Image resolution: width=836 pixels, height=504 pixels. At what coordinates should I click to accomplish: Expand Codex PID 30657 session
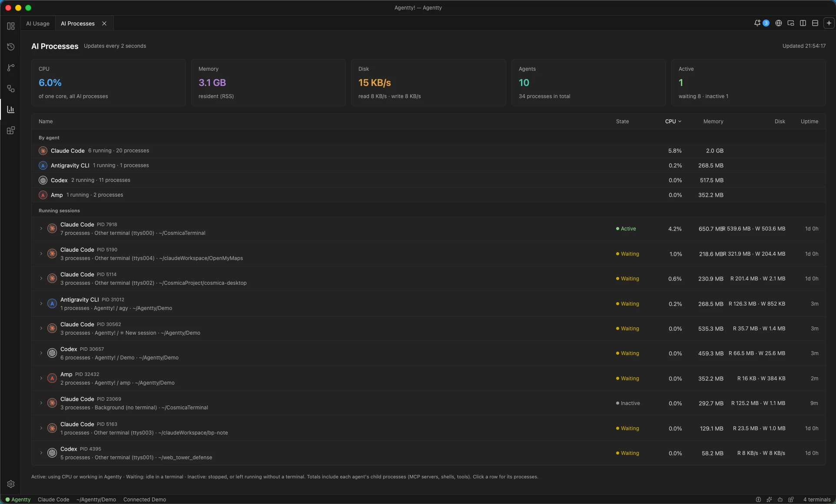pos(41,353)
